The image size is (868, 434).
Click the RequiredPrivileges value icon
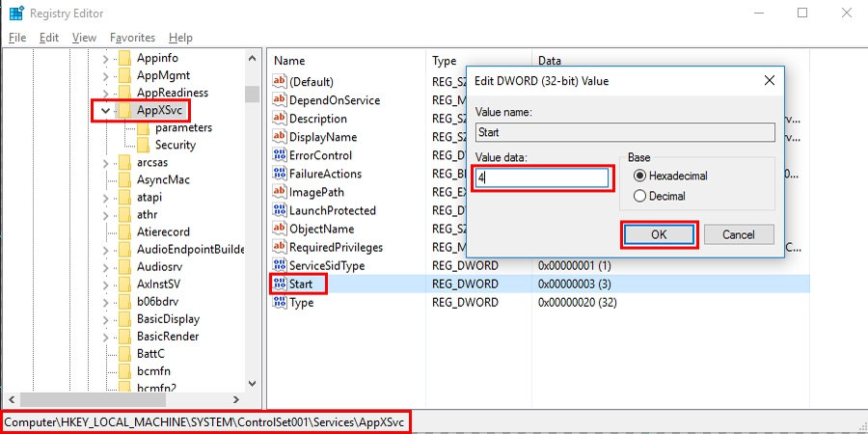tap(280, 247)
